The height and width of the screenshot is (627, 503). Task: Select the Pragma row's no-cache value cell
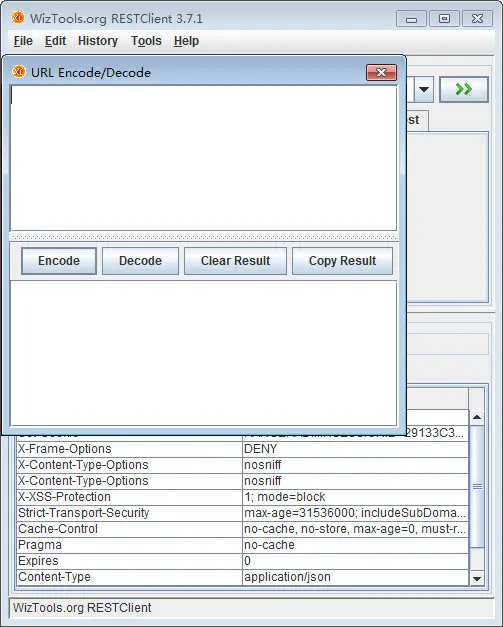pos(355,545)
